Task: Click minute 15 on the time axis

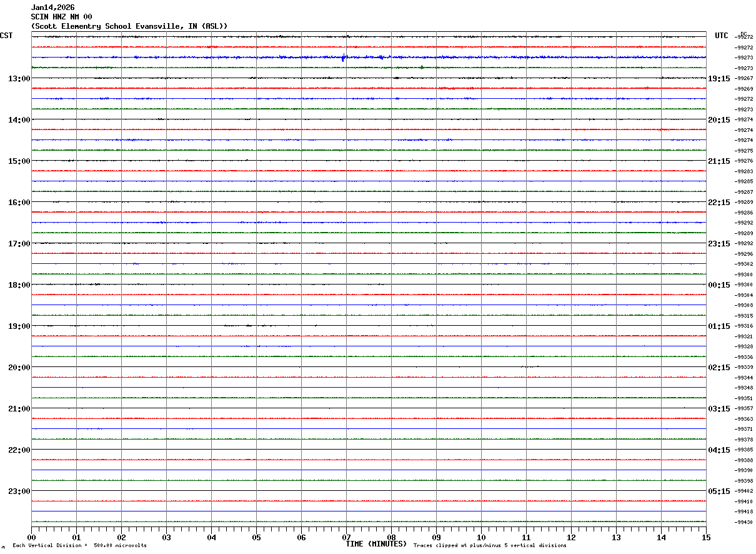Action: (705, 537)
